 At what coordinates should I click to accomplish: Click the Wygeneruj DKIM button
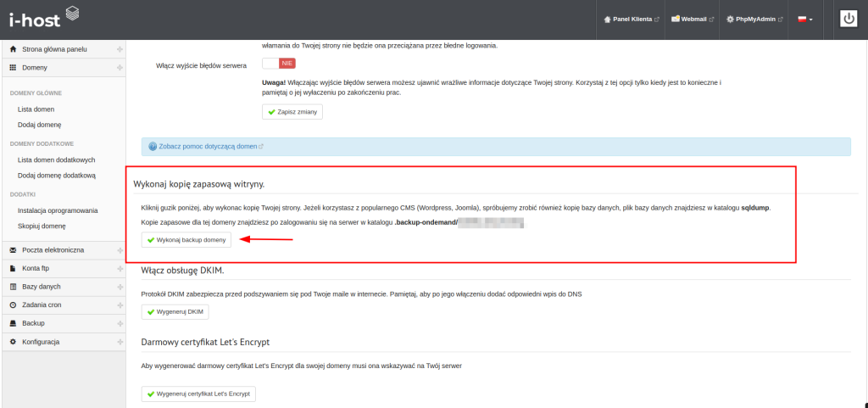pos(175,312)
